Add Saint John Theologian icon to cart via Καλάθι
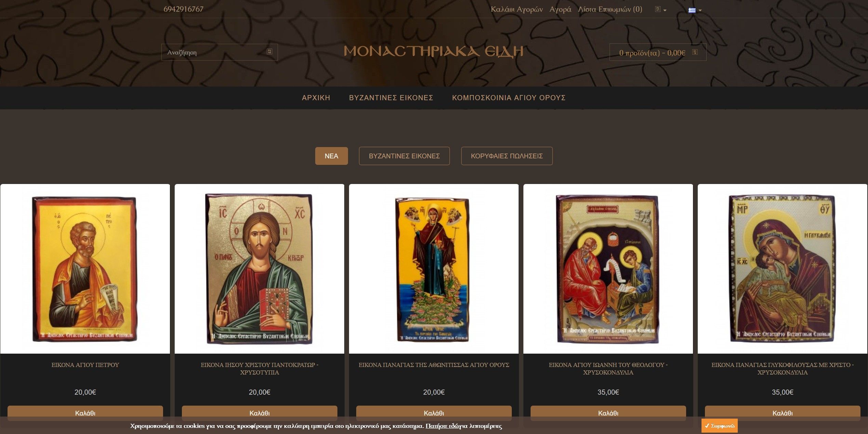 point(608,413)
